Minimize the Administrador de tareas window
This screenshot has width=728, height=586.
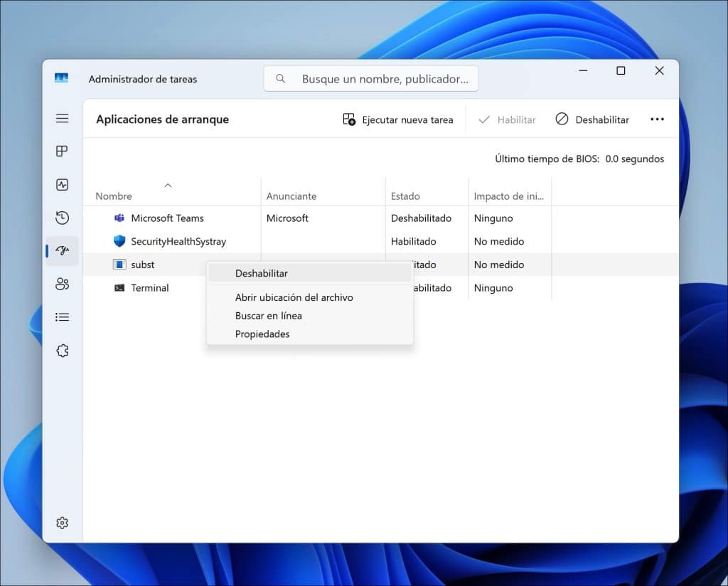(583, 70)
